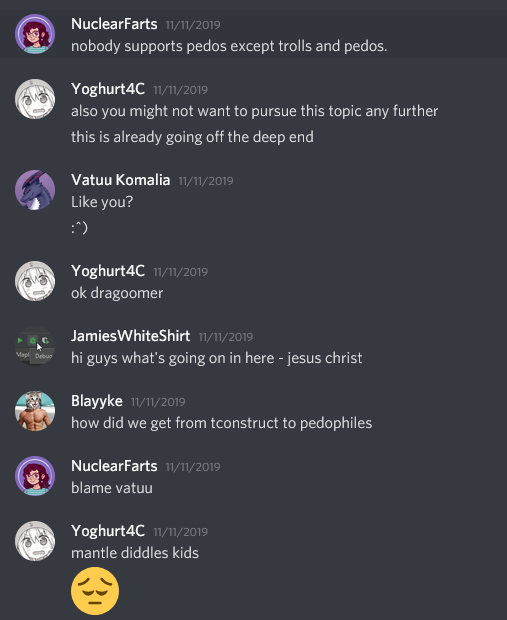This screenshot has width=507, height=620.
Task: Click timestamp next to JamiesWhiteShirt
Action: [226, 337]
